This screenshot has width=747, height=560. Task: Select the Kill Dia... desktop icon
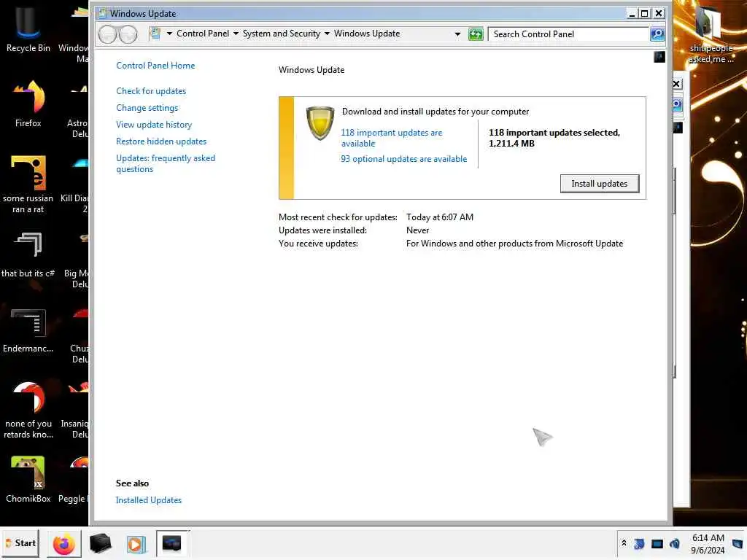[x=75, y=184]
